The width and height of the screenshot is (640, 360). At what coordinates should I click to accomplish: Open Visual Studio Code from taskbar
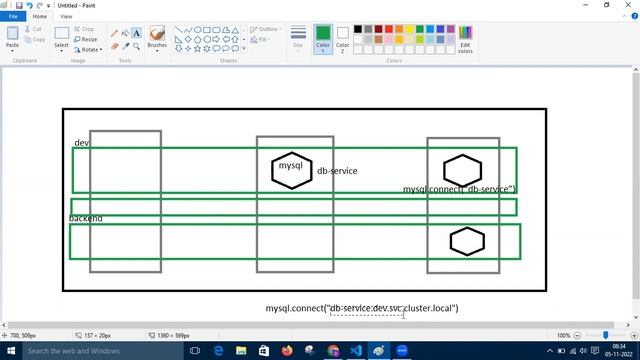[356, 351]
